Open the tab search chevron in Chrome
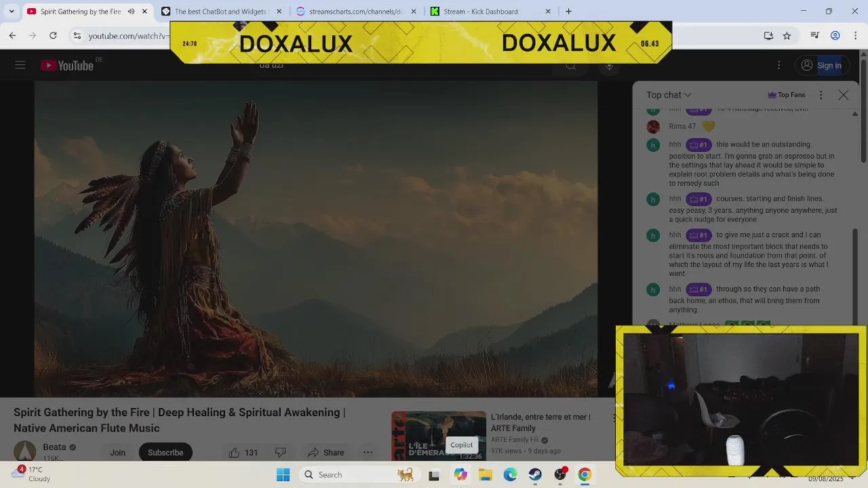Screen dimensions: 868x488 pos(12,12)
